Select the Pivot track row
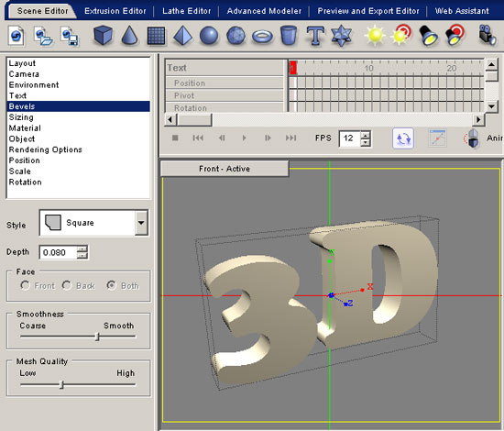504x431 pixels. (x=225, y=95)
